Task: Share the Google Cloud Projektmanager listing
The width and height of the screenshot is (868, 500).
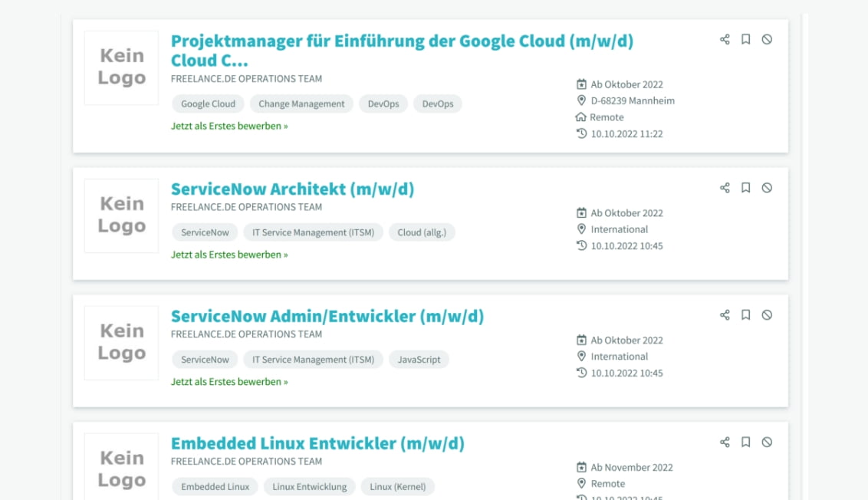Action: 725,39
